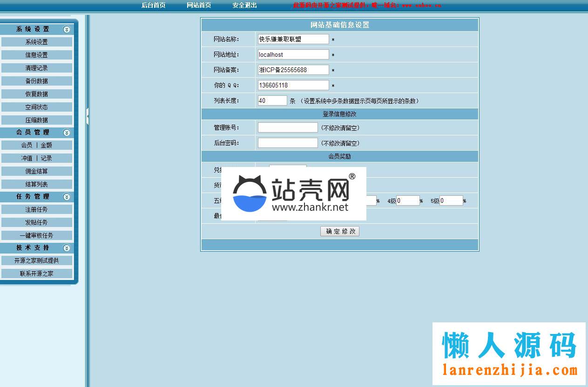Collapse the 会员管理 section chevron
This screenshot has height=387, width=588.
(67, 133)
